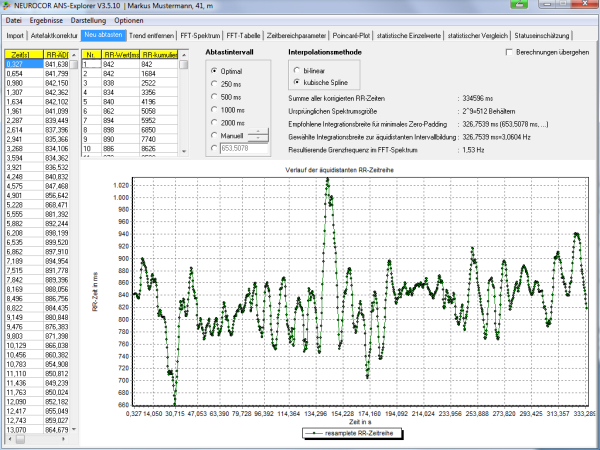
Task: Open the Datei menu
Action: click(13, 20)
